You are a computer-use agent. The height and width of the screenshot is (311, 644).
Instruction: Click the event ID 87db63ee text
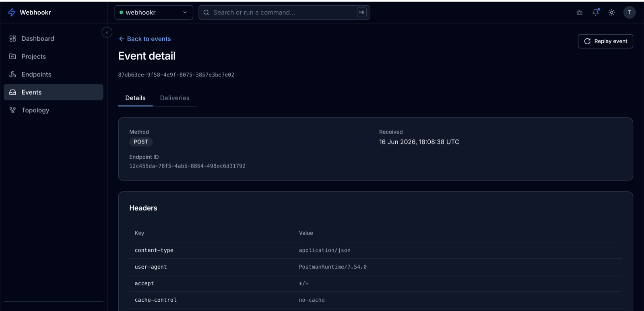tap(176, 75)
